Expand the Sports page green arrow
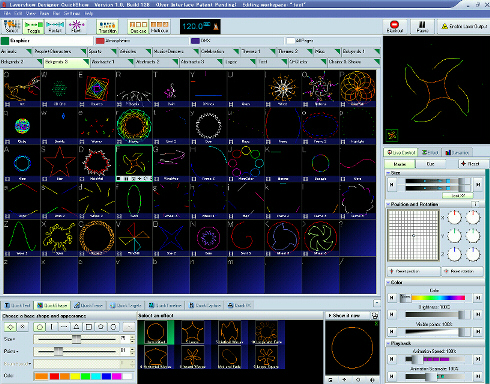The width and height of the screenshot is (490, 384). coord(114,51)
